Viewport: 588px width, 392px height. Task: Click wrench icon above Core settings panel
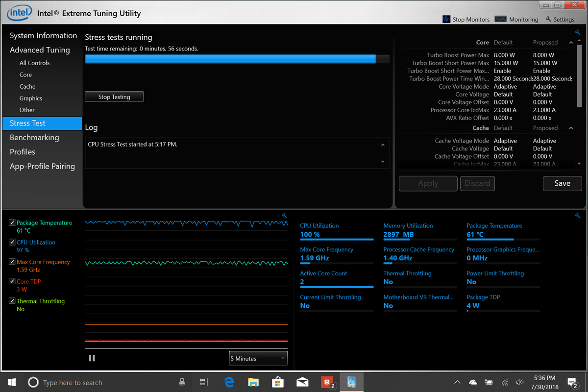tap(577, 32)
